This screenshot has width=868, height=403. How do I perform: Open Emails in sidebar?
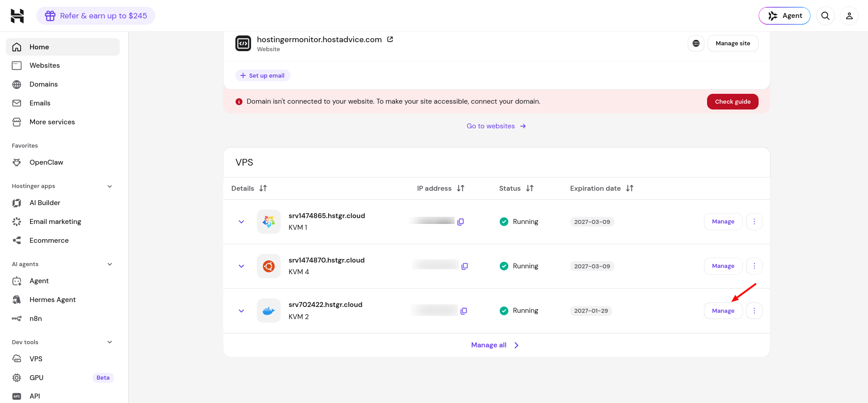(63, 103)
